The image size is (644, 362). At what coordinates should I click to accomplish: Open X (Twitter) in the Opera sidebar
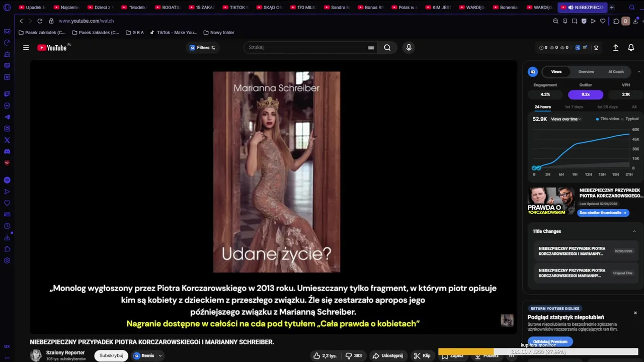click(7, 140)
